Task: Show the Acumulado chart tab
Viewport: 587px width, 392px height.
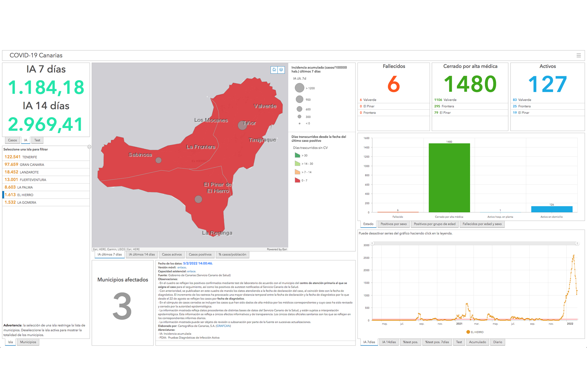Action: [x=477, y=342]
